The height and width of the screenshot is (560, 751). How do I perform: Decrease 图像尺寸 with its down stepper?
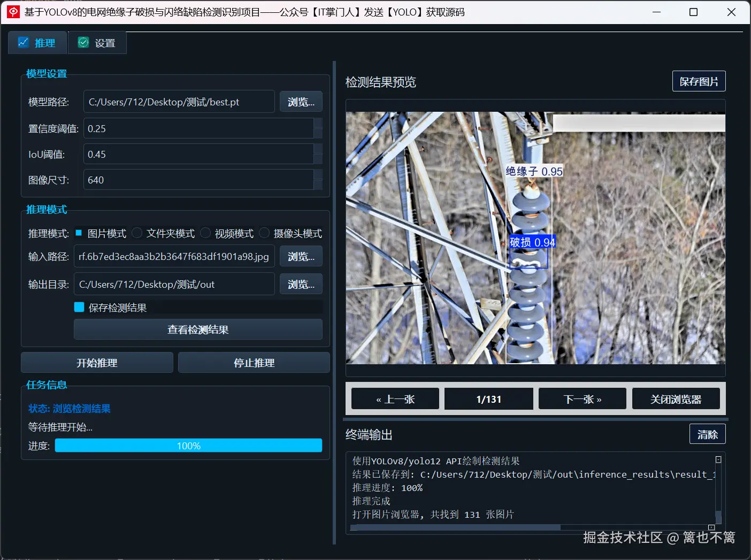(x=318, y=185)
